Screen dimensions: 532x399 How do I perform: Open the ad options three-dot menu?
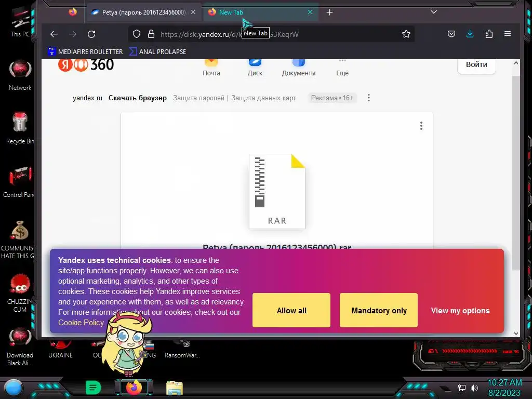click(x=369, y=98)
